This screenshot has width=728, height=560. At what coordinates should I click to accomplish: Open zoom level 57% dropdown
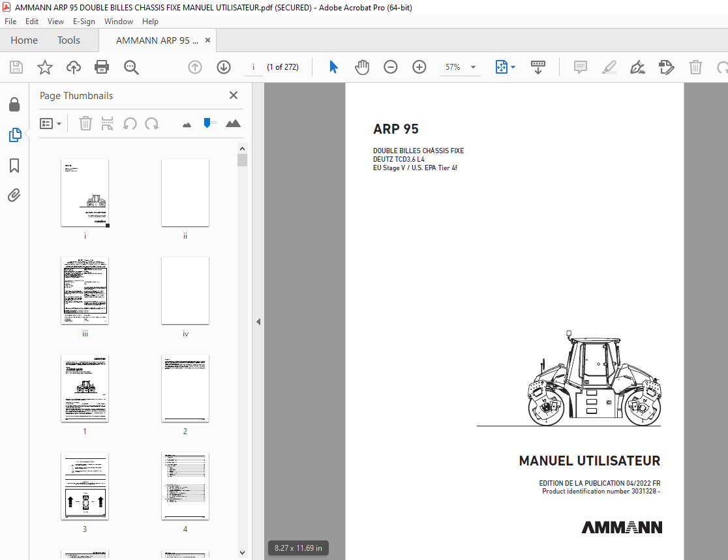[x=473, y=67]
